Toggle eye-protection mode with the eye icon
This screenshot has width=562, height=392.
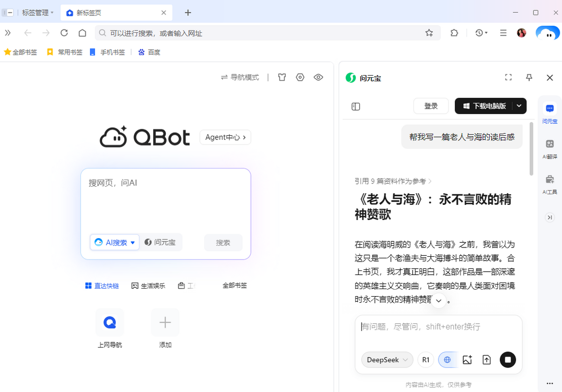(x=318, y=77)
